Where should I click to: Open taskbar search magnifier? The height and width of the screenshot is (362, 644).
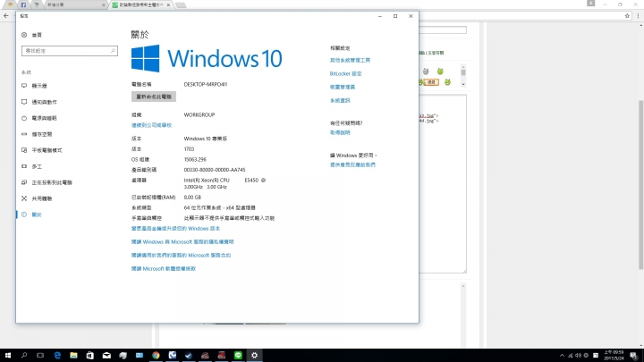[x=24, y=356]
